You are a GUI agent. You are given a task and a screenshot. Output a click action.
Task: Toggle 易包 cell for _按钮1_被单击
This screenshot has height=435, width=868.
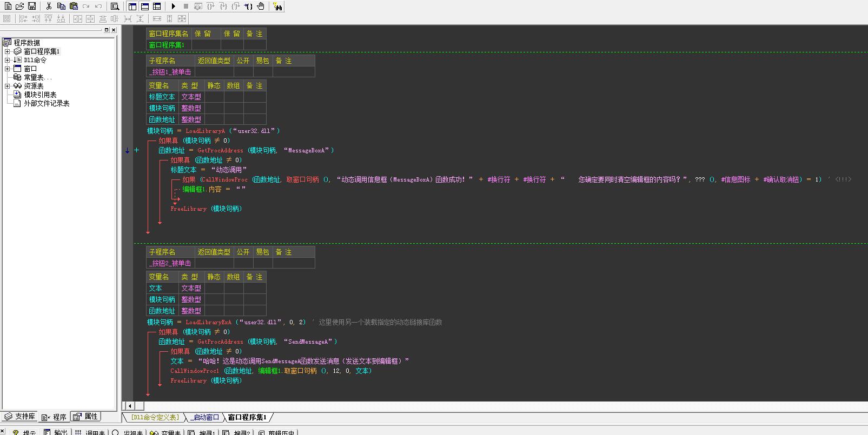(262, 72)
